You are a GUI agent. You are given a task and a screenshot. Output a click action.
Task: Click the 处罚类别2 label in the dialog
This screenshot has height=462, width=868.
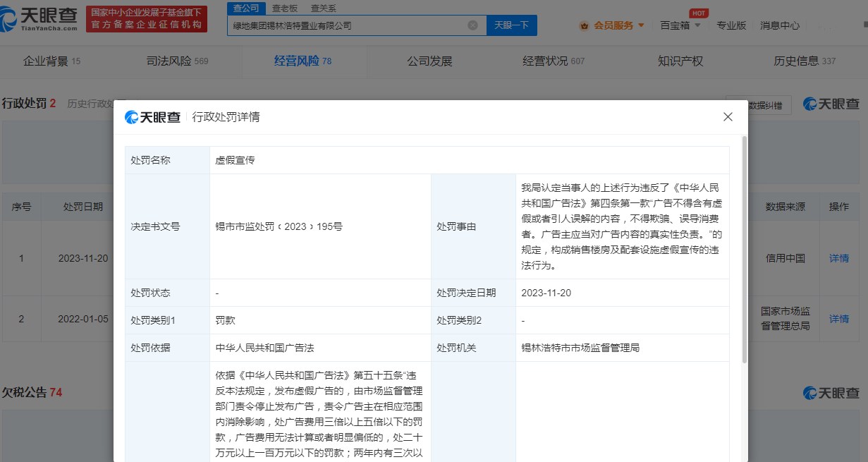[x=459, y=320]
